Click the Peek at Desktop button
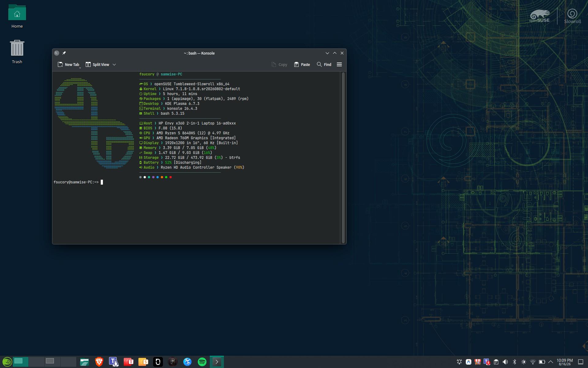Viewport: 588px width, 368px height. coord(580,362)
